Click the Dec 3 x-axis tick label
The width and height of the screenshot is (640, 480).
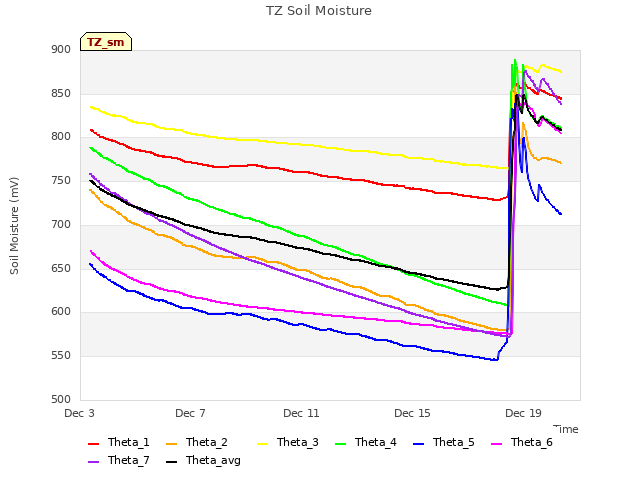pyautogui.click(x=79, y=413)
